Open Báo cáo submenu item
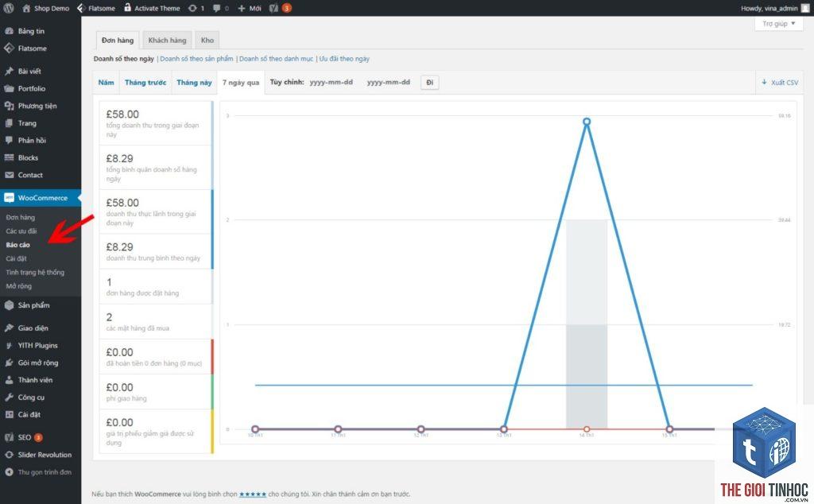 point(18,245)
